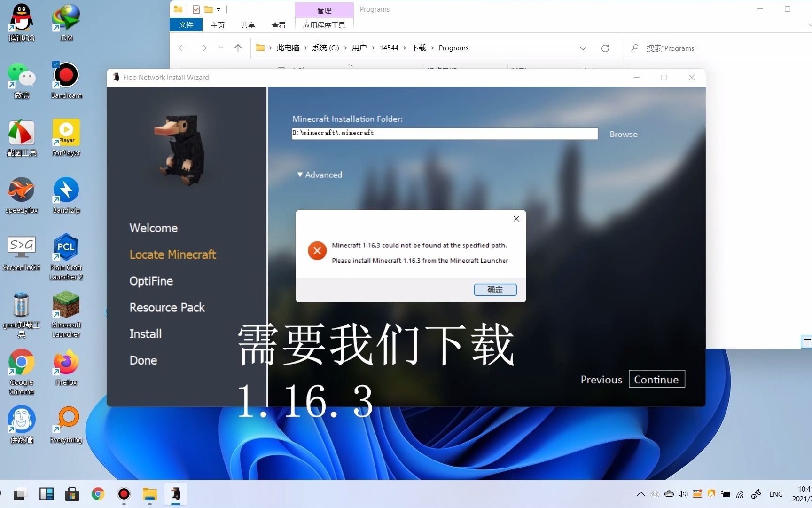Click the 管理 contextual tab in Explorer
Screen dimensions: 812x508
[324, 10]
